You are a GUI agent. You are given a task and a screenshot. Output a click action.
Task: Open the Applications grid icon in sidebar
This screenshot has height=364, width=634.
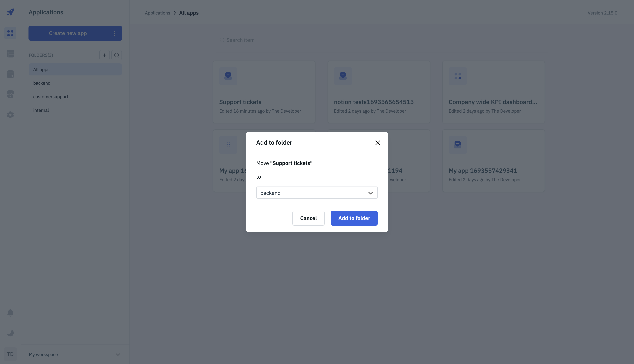(10, 33)
